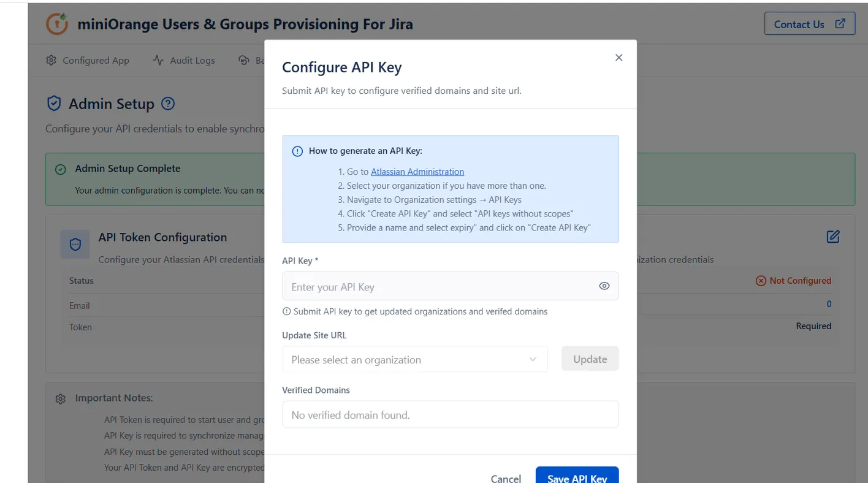Click the value 0 on the right card
Screen dimensions: 868x483
[829, 304]
